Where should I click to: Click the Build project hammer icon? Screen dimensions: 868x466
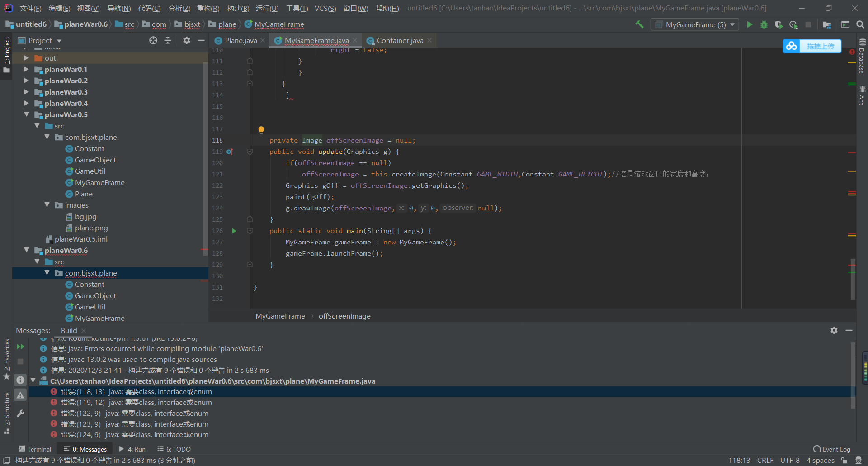pyautogui.click(x=639, y=24)
